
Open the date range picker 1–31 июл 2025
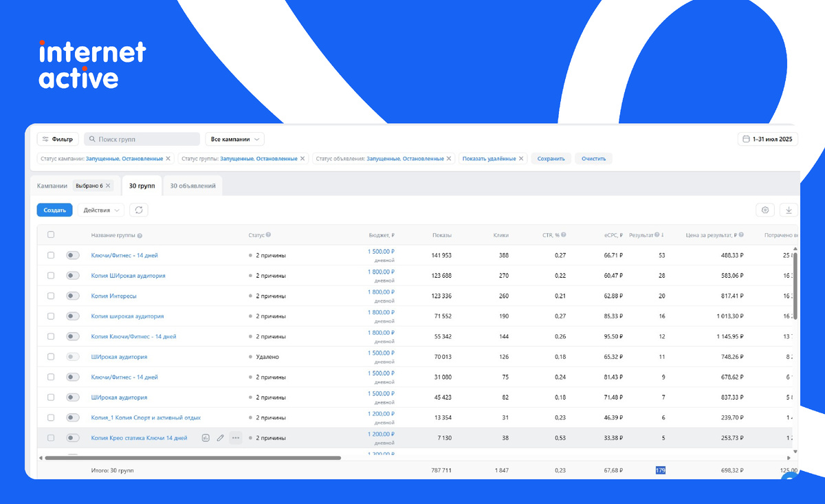[769, 140]
